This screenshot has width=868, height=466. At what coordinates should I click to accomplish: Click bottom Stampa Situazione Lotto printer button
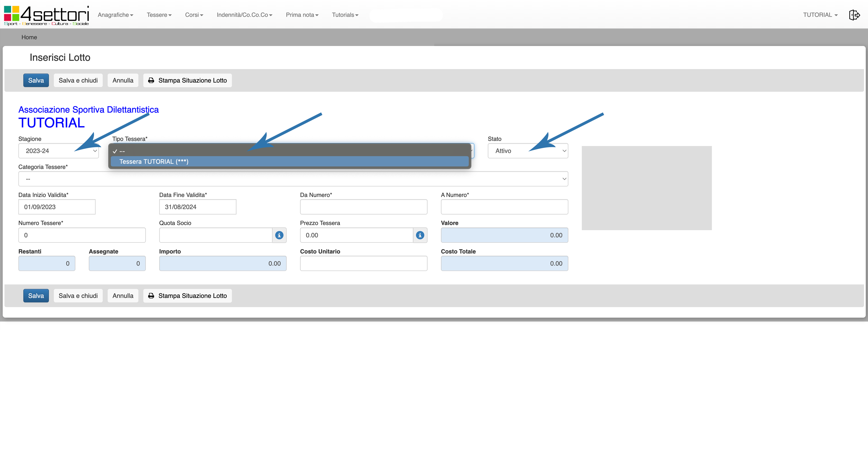(x=187, y=296)
